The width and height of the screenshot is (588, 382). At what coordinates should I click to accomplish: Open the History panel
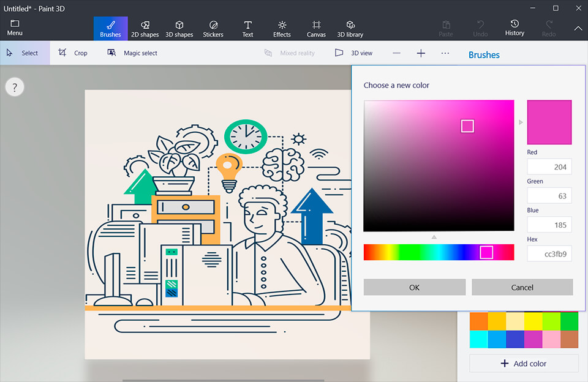(x=514, y=28)
